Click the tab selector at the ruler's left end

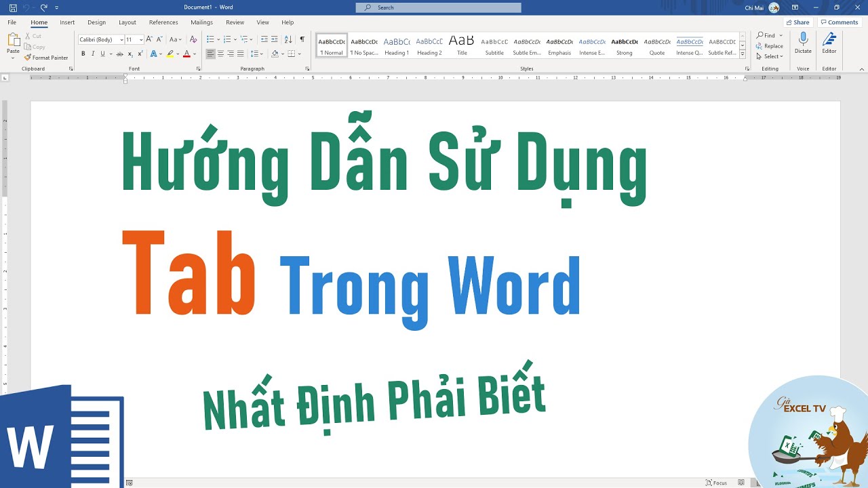(5, 78)
